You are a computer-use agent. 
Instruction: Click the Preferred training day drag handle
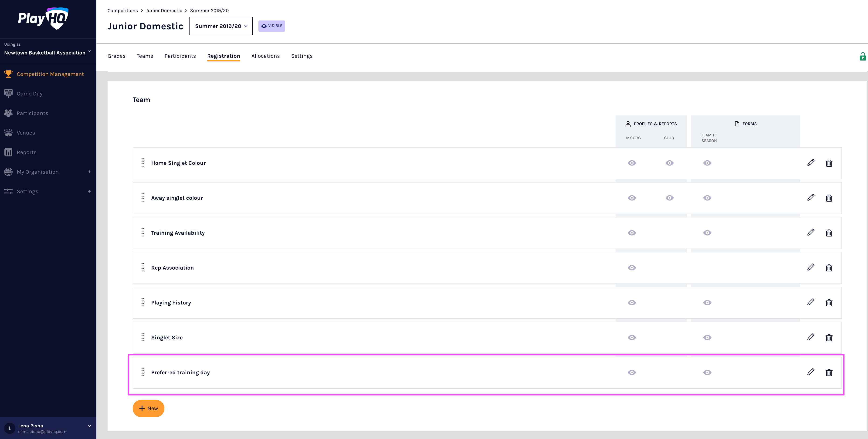coord(143,372)
